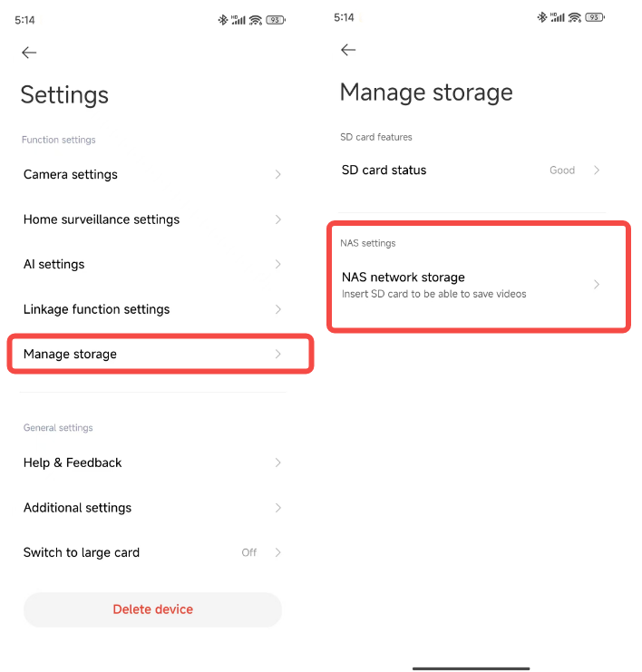
Task: Open AI settings
Action: pyautogui.click(x=54, y=264)
